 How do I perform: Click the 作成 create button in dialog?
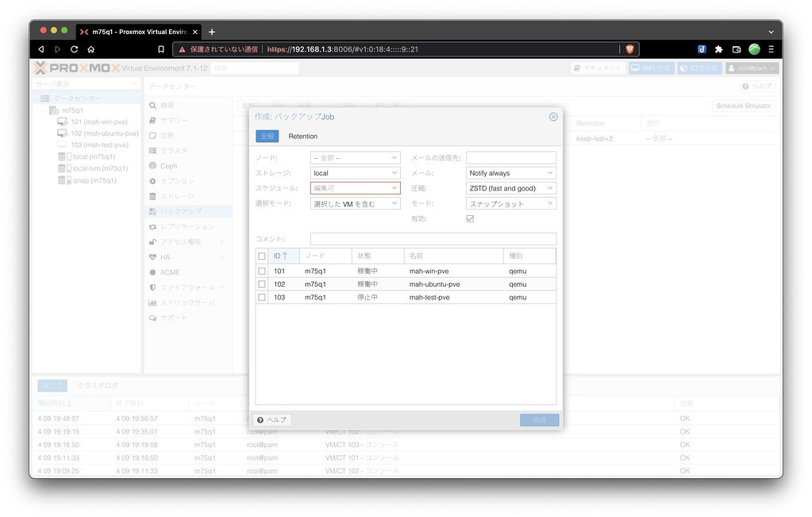point(539,419)
